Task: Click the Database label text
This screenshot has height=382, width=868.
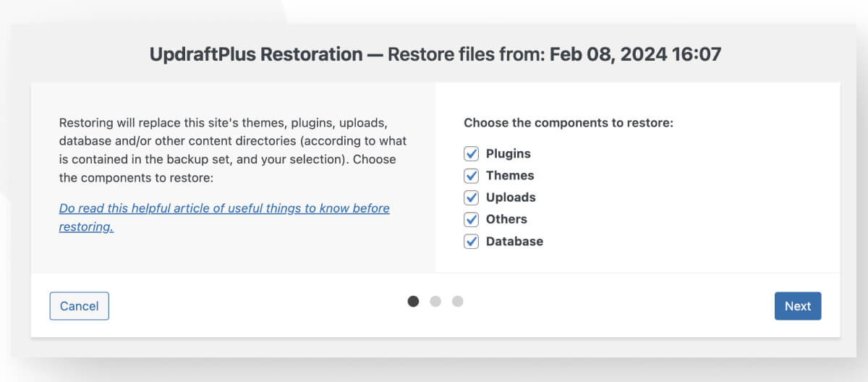Action: tap(514, 241)
